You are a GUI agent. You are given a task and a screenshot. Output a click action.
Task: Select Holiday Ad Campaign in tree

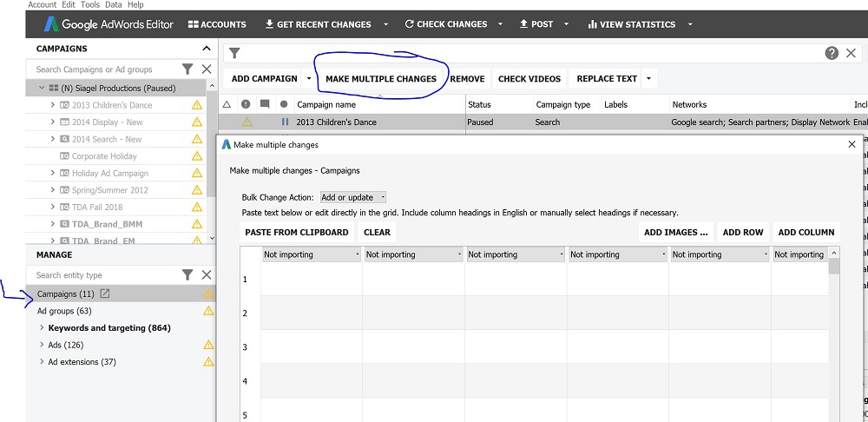pos(110,174)
